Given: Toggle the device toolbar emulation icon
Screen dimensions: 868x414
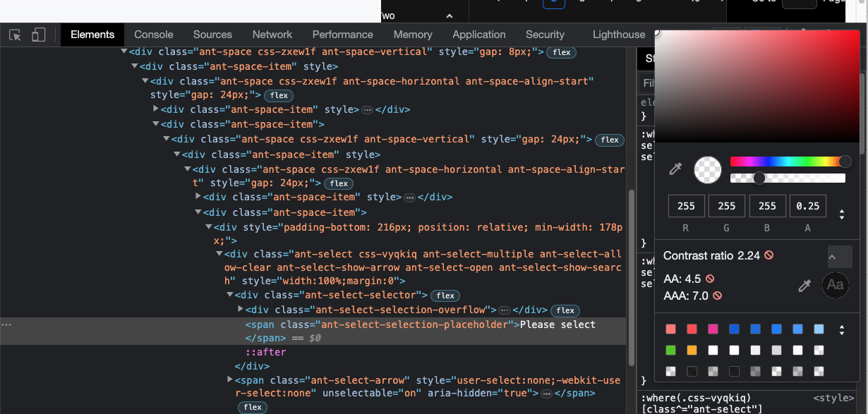Looking at the screenshot, I should point(39,35).
